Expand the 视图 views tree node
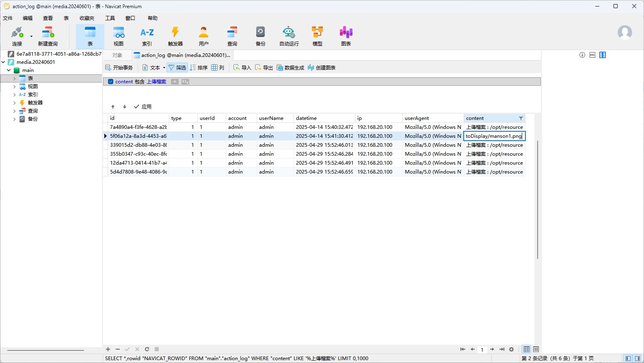644x363 pixels. [x=15, y=87]
